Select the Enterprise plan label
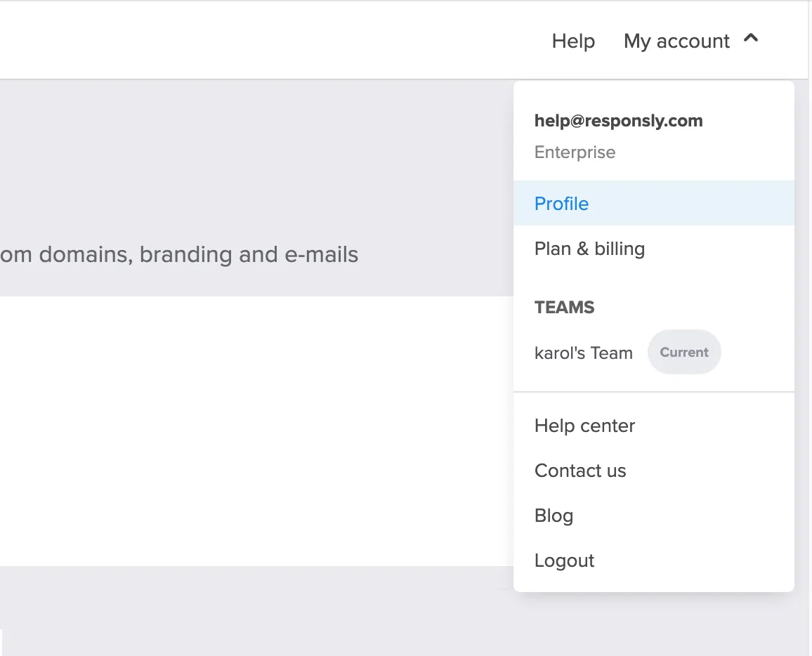 [x=575, y=152]
